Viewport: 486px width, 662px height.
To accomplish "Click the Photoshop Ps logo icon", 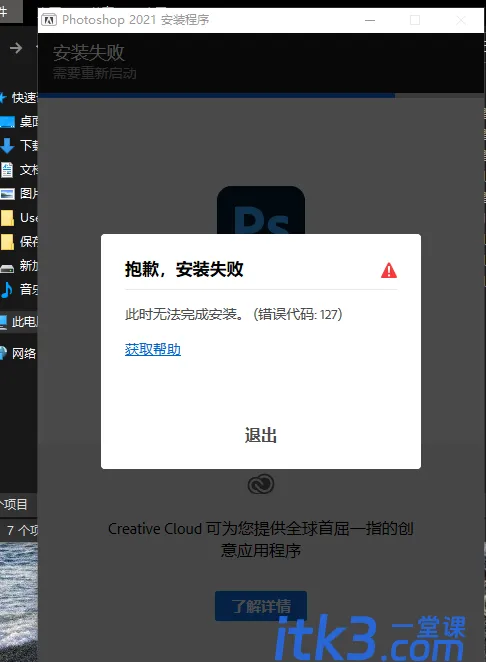I will pos(261,210).
